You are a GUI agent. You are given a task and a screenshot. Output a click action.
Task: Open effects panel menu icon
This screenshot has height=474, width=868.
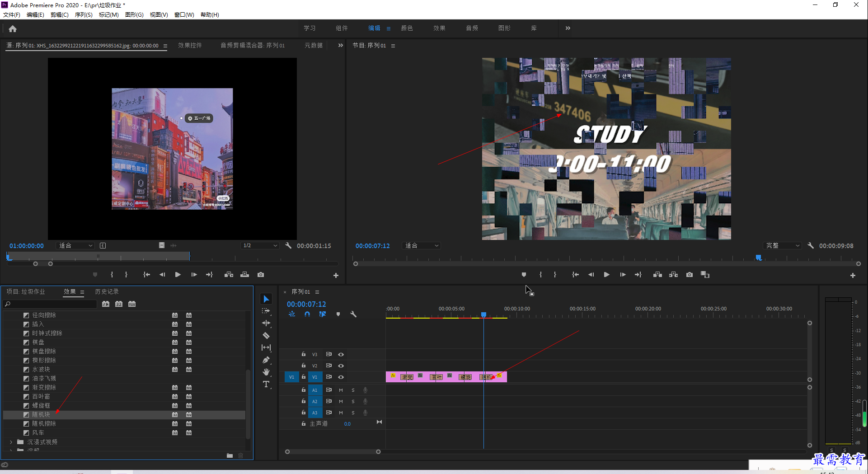(82, 292)
